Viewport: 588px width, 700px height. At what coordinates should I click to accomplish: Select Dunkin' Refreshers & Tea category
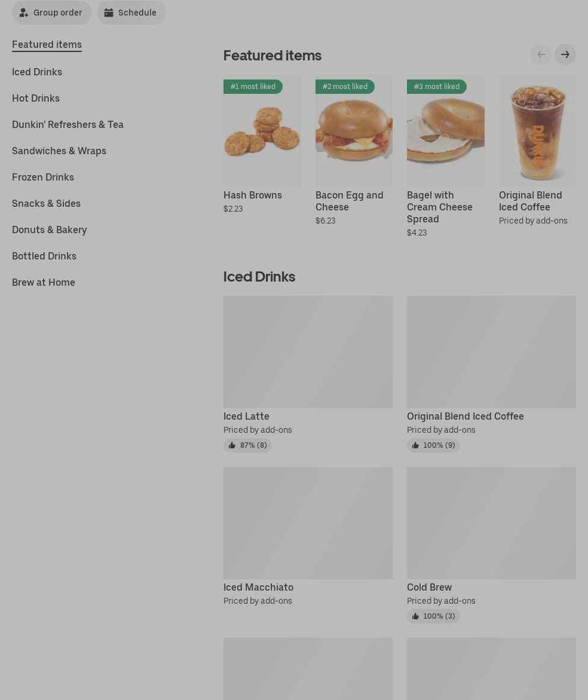[x=68, y=124]
